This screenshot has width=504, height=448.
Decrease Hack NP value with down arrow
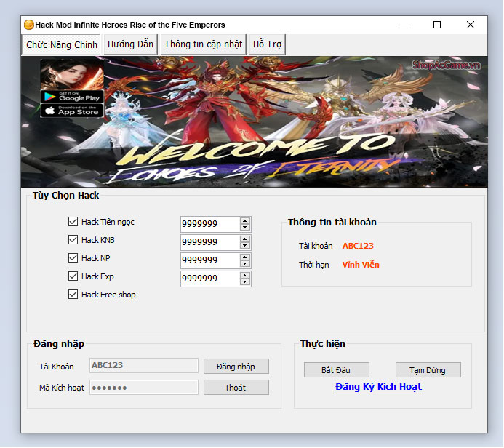(244, 264)
